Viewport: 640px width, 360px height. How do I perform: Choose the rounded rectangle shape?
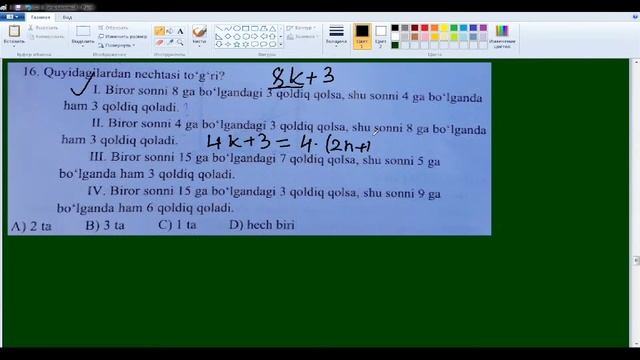255,29
